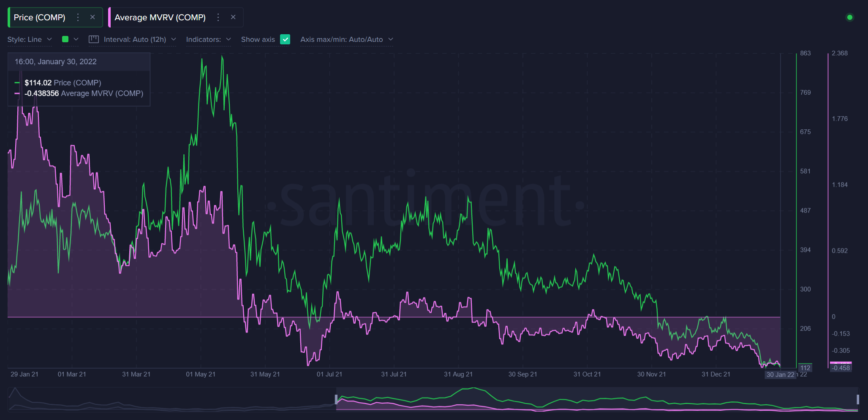Expand the color picker chevron
The image size is (868, 420).
click(x=76, y=39)
